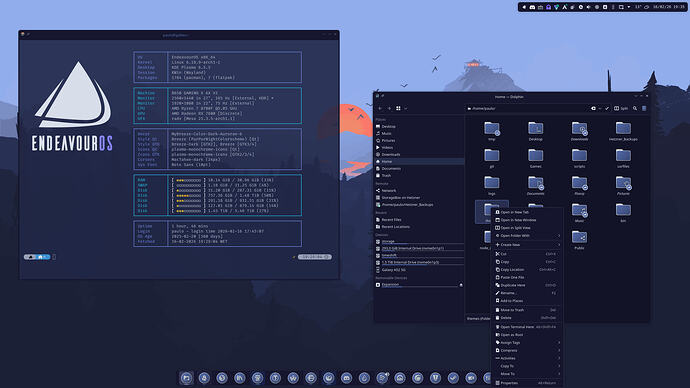Open Desktop in Places panel
The height and width of the screenshot is (388, 690).
coord(419,126)
